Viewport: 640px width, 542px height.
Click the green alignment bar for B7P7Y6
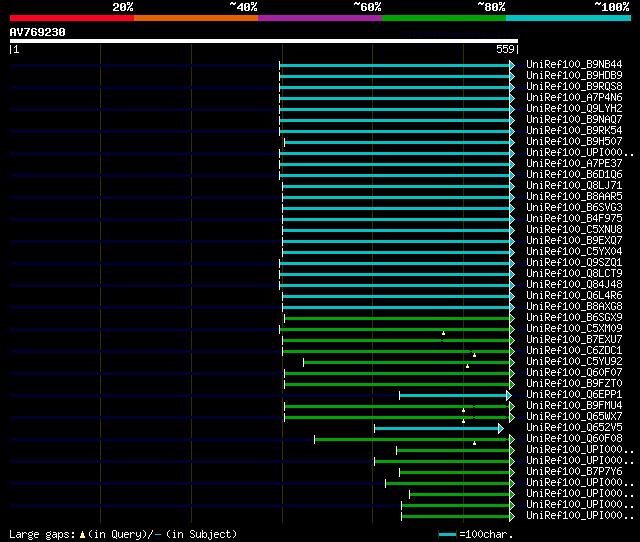[454, 473]
